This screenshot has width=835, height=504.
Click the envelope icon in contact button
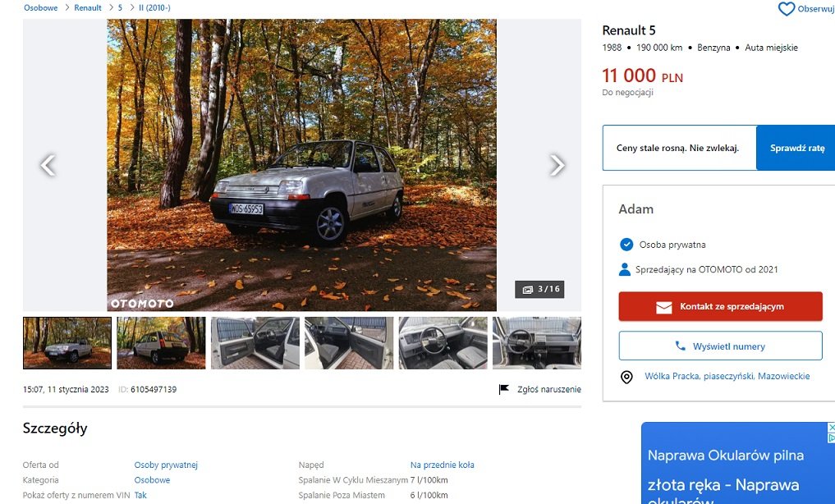point(663,307)
